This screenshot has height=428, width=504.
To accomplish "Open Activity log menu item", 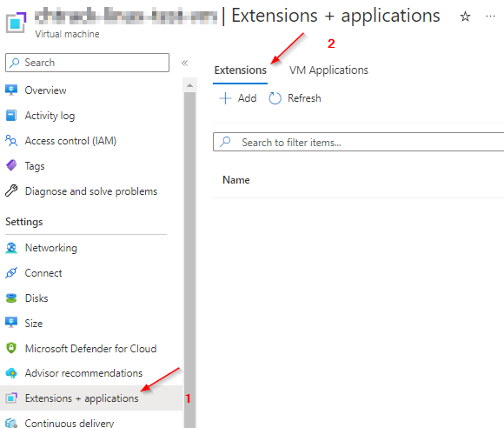I will coord(50,116).
